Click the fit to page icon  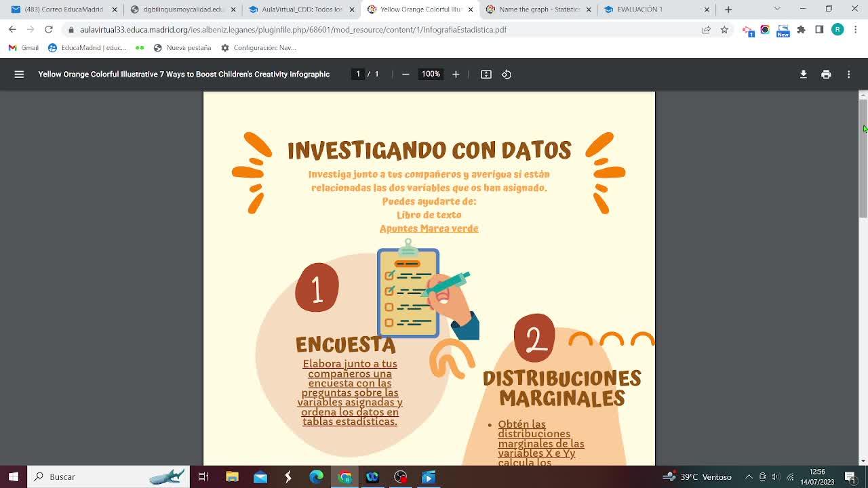point(486,75)
